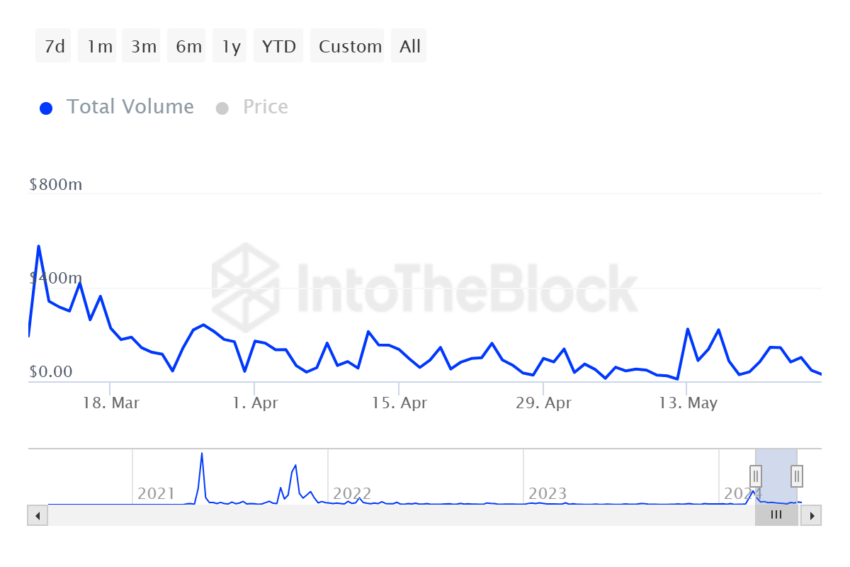This screenshot has width=850, height=567.
Task: Choose the 1y time range
Action: pos(229,46)
